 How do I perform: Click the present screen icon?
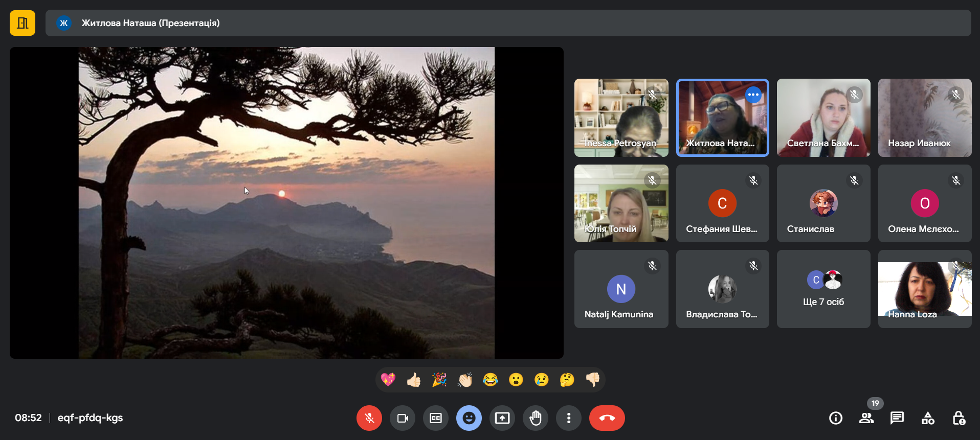(x=502, y=418)
